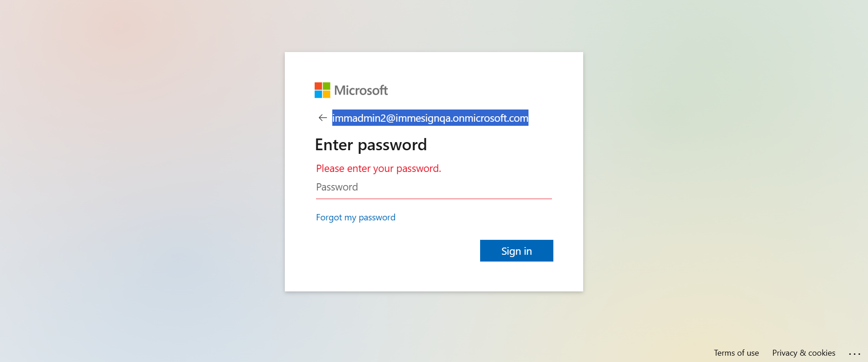Open the Privacy & cookies link
868x362 pixels.
point(803,353)
